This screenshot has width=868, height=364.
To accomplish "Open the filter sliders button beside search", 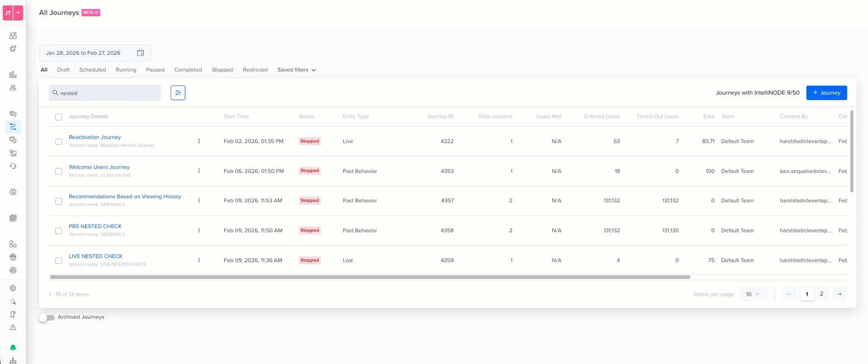I will pyautogui.click(x=178, y=93).
